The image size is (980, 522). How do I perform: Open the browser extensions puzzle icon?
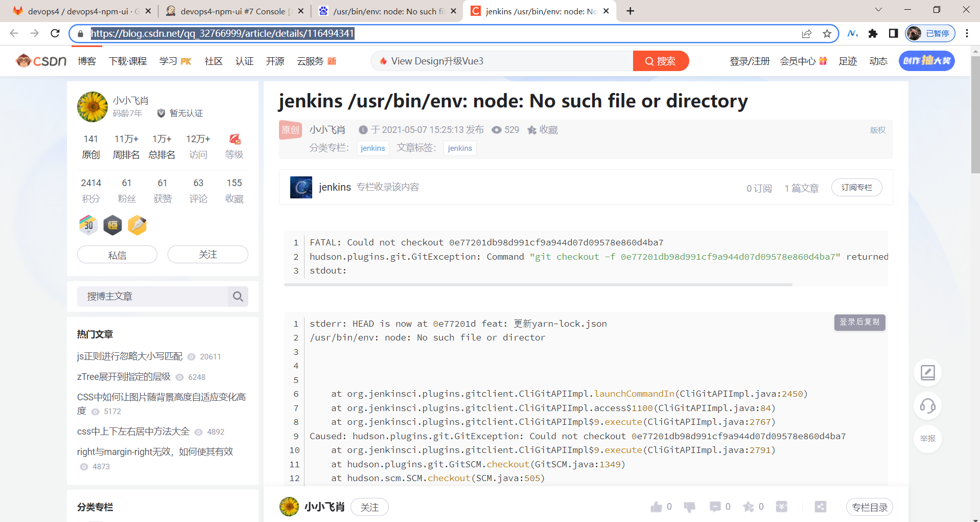click(x=873, y=33)
